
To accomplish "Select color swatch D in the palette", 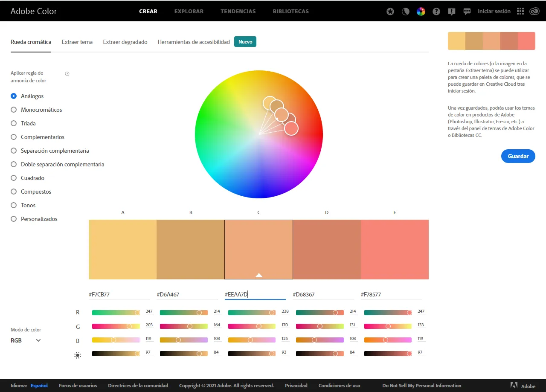I will coord(327,250).
